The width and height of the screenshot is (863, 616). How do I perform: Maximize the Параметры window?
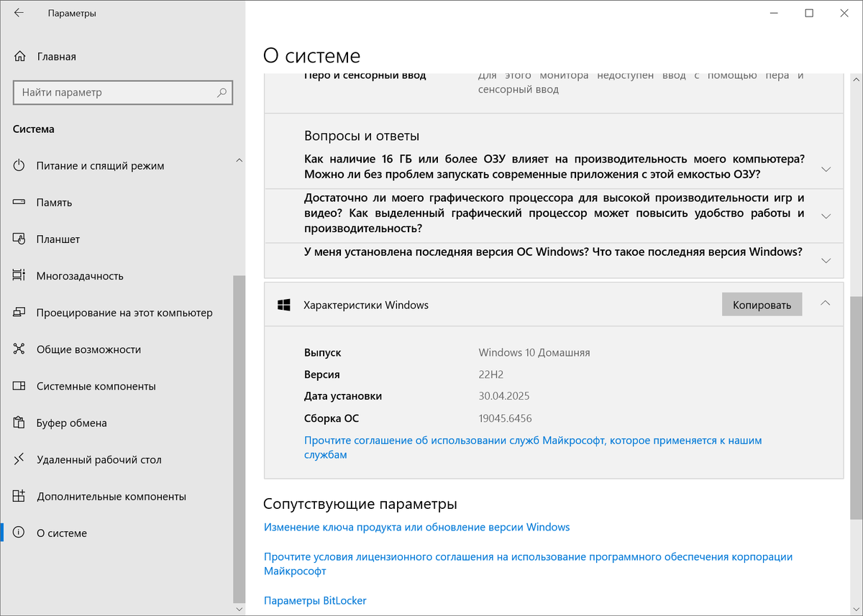809,13
